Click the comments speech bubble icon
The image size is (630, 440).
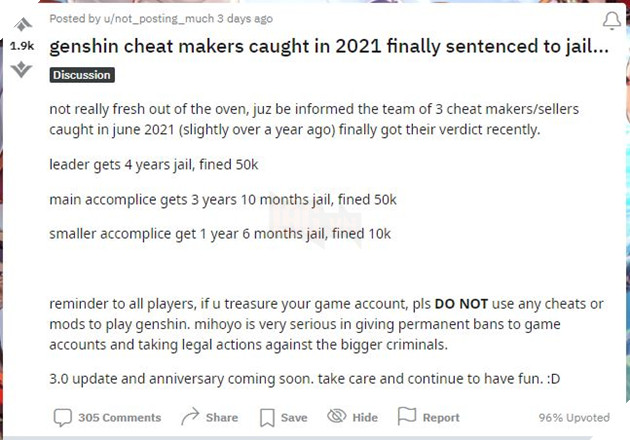pos(62,417)
